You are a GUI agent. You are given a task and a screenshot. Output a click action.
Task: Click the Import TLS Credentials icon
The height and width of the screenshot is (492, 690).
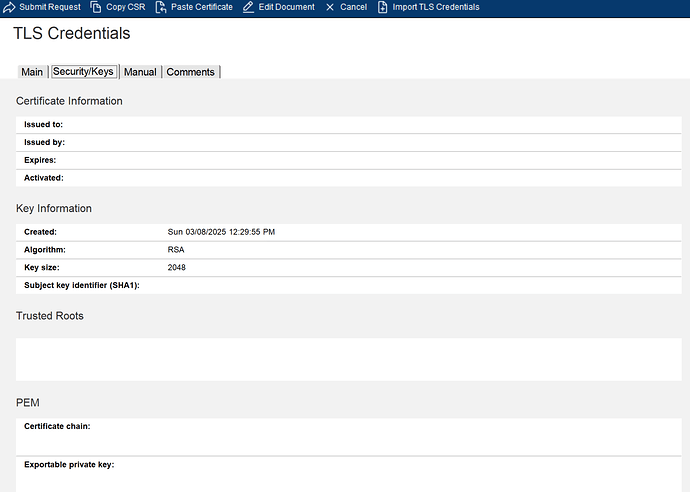[x=383, y=7]
